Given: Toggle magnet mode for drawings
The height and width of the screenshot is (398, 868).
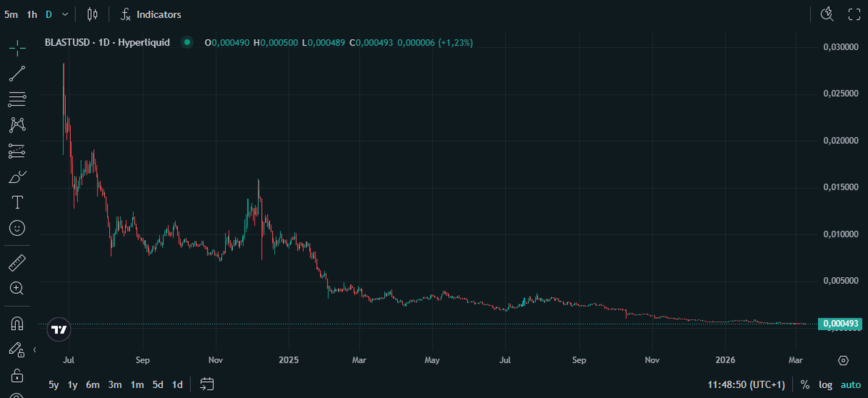Looking at the screenshot, I should point(17,323).
